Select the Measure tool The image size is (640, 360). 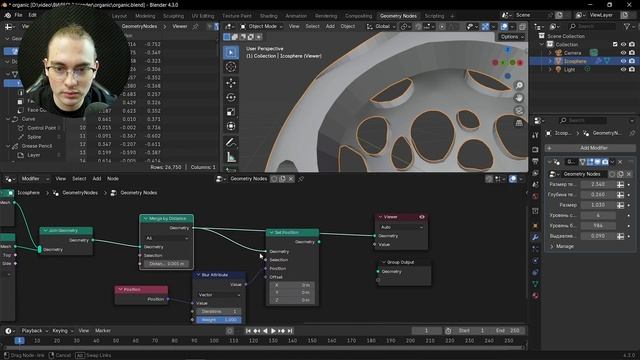231,157
